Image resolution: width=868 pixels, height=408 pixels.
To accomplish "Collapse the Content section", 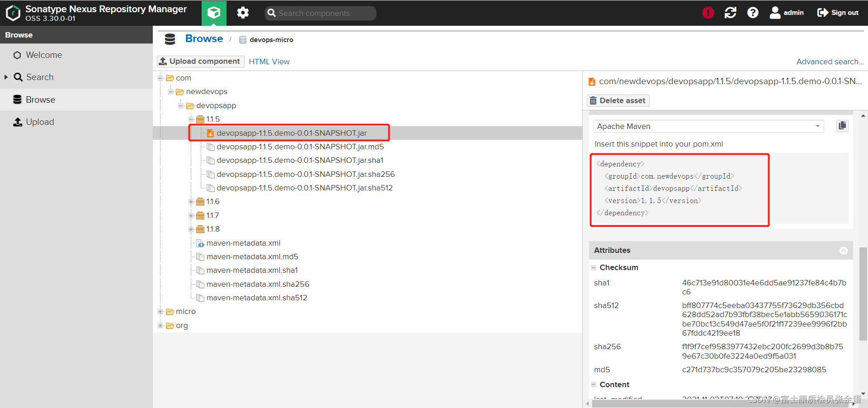I will tap(594, 384).
